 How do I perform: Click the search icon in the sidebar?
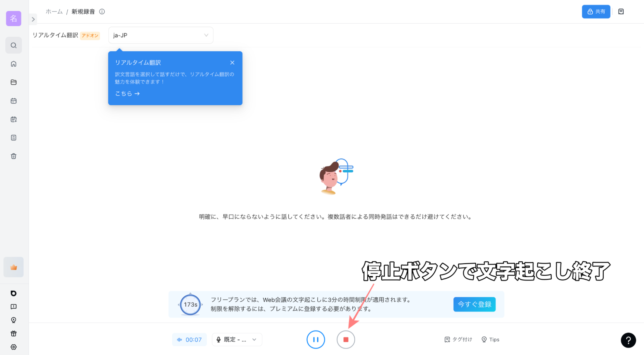point(14,45)
